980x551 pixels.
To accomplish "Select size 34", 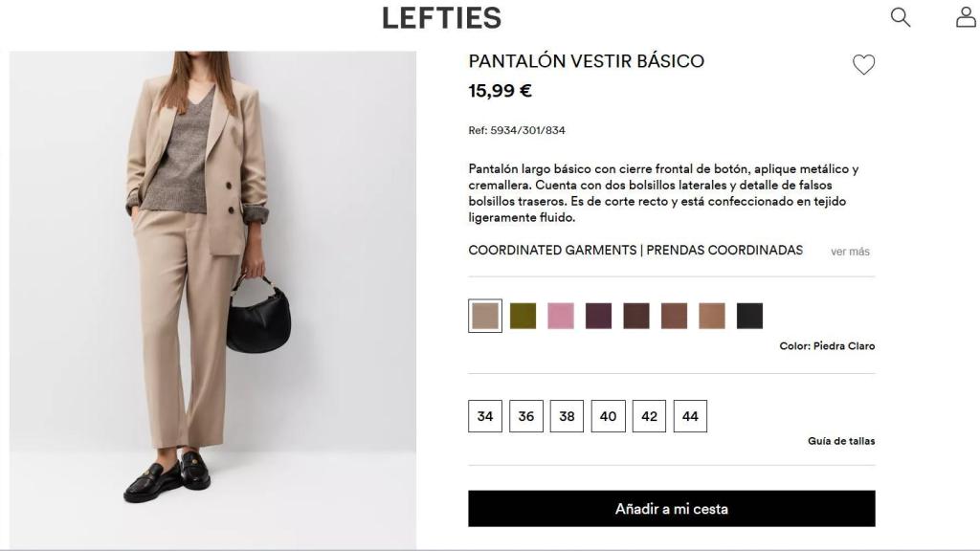I will coord(485,415).
